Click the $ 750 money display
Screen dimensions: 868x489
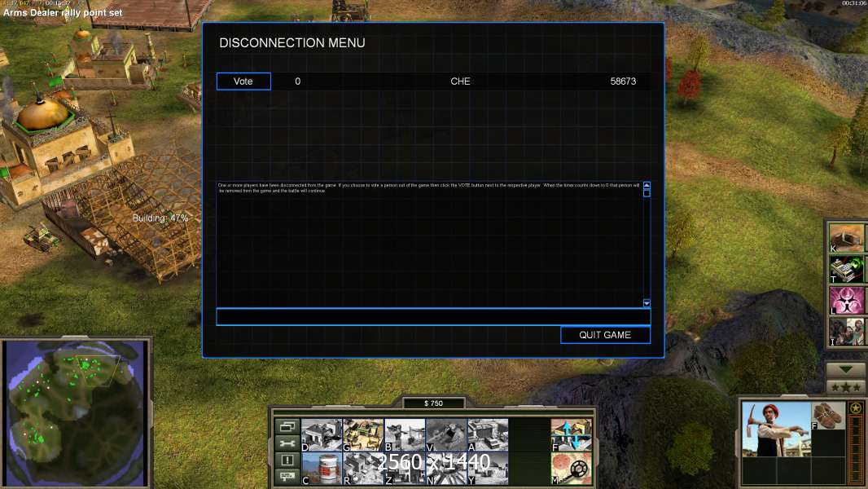click(x=433, y=403)
